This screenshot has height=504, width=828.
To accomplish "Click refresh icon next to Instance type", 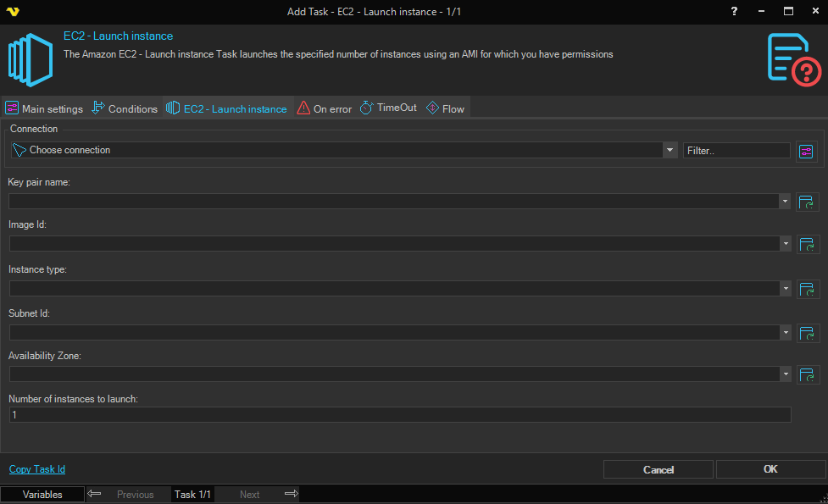I will tap(807, 289).
